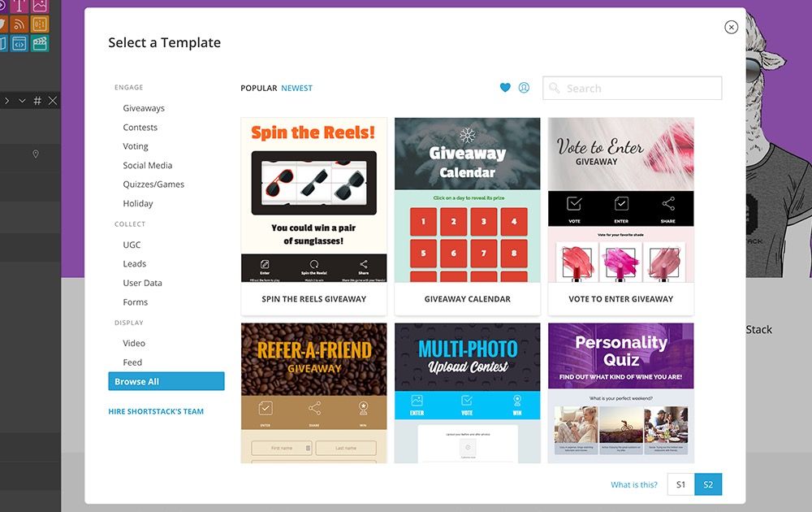Open the Holiday category

pos(138,203)
